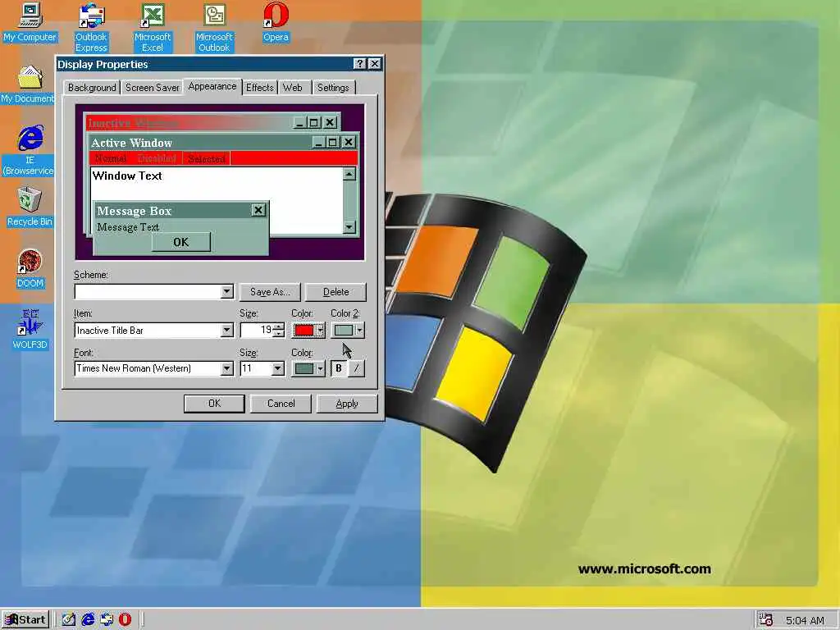840x630 pixels.
Task: Switch to the Background tab
Action: (x=92, y=87)
